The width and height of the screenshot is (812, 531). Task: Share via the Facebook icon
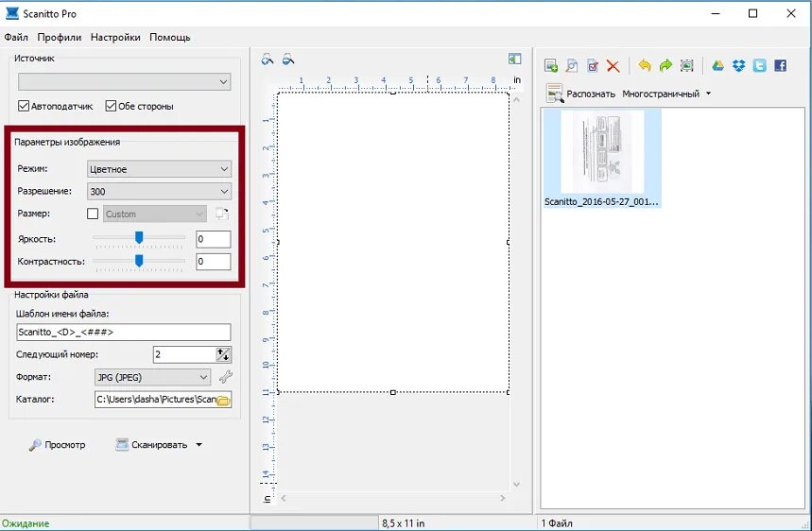point(781,65)
